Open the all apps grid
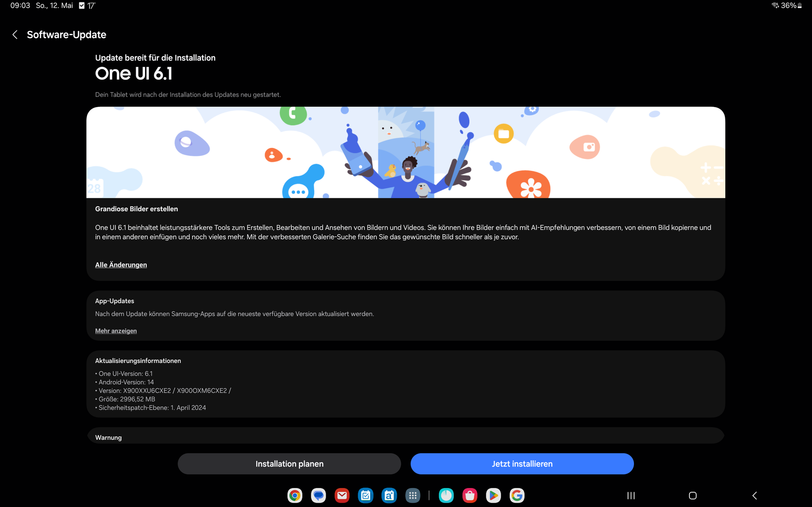 tap(413, 495)
